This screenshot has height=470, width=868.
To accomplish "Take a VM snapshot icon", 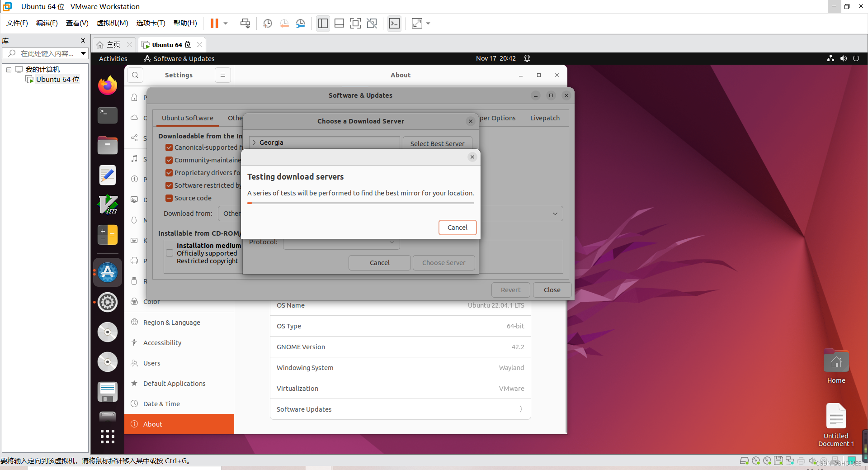I will pyautogui.click(x=268, y=23).
